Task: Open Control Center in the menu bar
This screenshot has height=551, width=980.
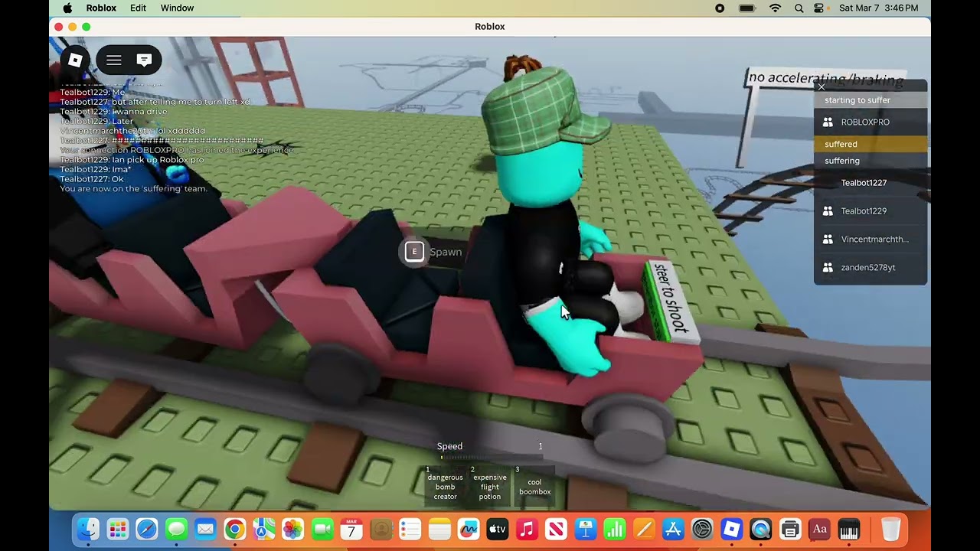Action: 818,8
